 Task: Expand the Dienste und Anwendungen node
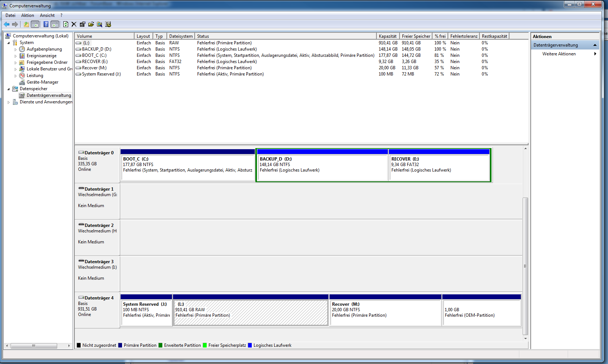click(8, 102)
